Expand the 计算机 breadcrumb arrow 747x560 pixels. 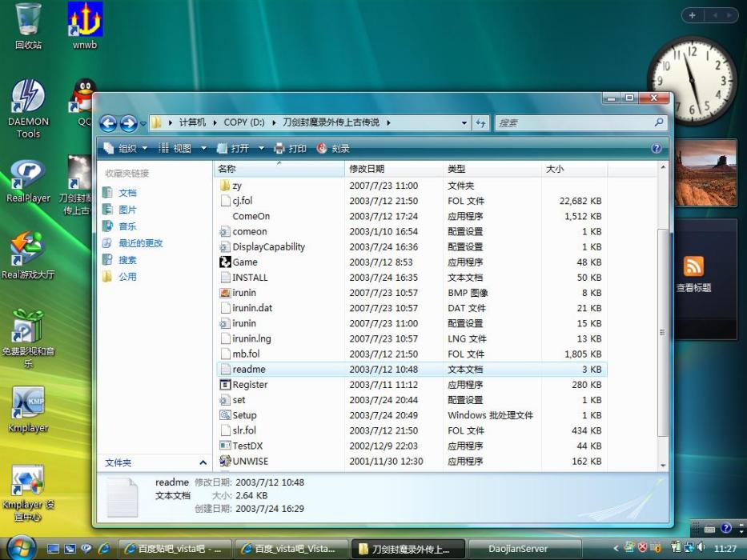(x=215, y=123)
